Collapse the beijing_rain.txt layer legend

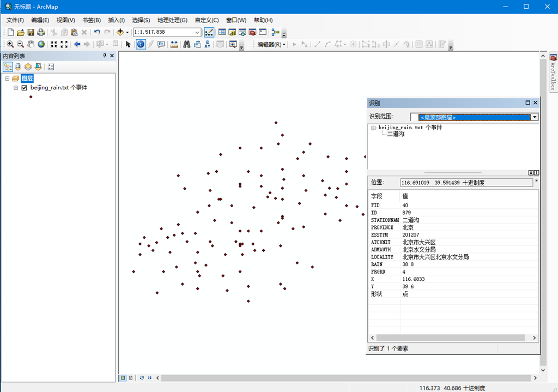point(16,88)
